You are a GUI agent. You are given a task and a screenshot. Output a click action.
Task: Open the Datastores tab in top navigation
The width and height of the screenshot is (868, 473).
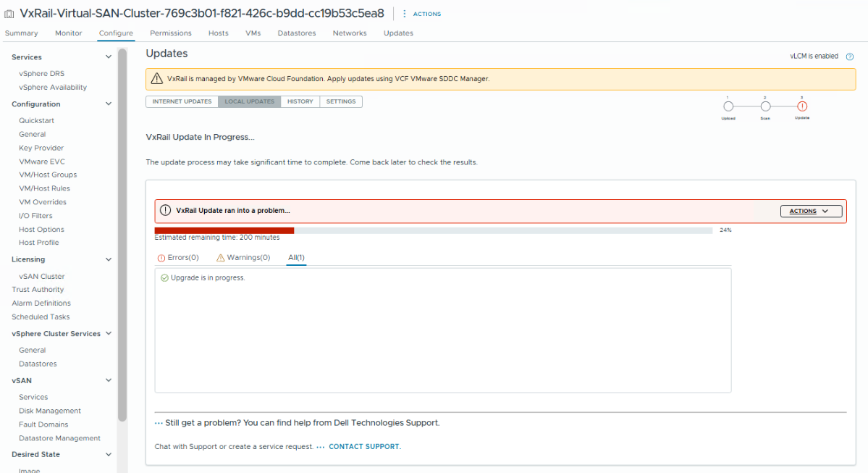(296, 33)
